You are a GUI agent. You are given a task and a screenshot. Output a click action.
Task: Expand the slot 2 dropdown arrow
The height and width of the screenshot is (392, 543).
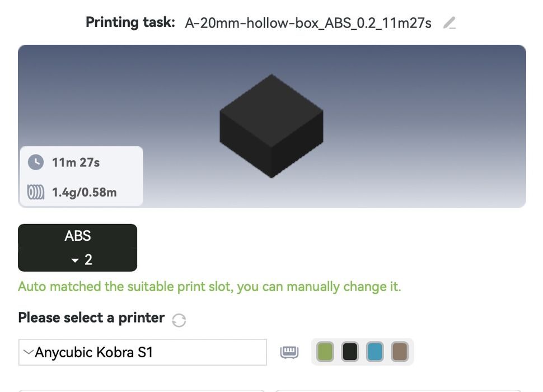tap(75, 260)
